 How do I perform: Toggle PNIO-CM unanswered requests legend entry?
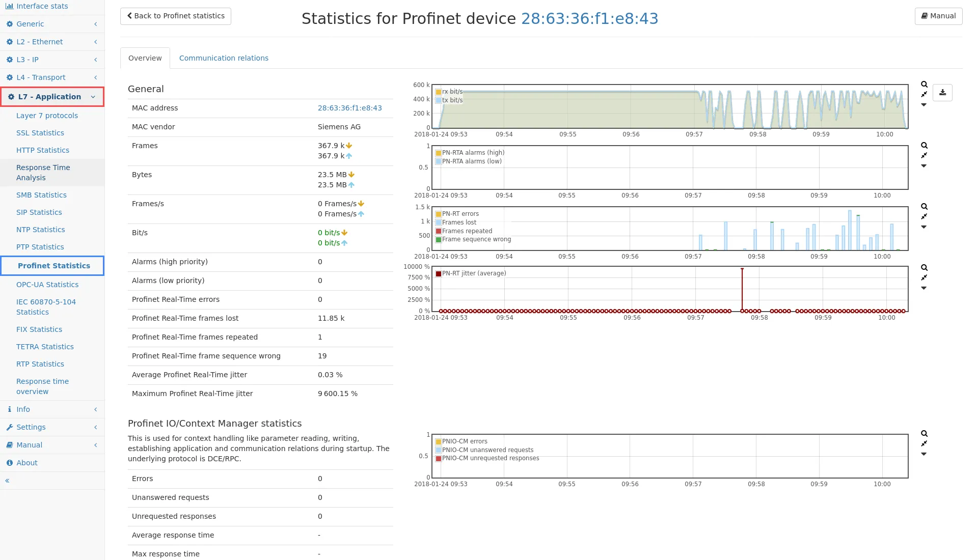pyautogui.click(x=487, y=450)
